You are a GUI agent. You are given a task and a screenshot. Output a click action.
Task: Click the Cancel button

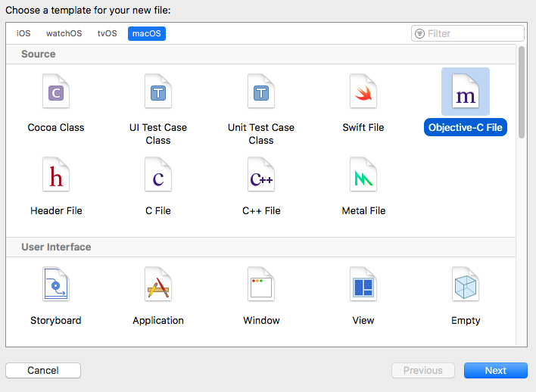pyautogui.click(x=43, y=371)
